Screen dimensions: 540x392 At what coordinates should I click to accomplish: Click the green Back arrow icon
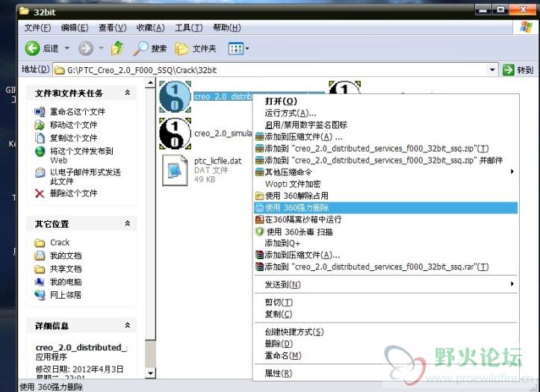click(32, 49)
